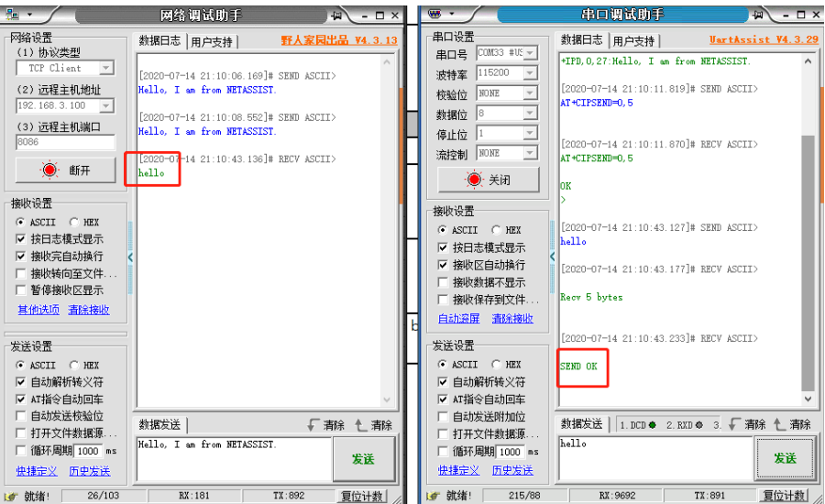825x504 pixels.
Task: Open the 协议类型 TCP Client dropdown
Action: [x=106, y=68]
